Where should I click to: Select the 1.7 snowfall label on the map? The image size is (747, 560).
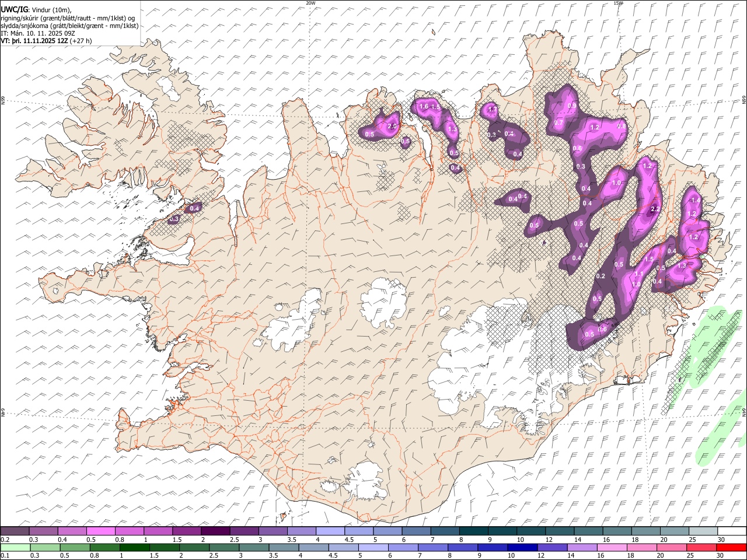(492, 109)
